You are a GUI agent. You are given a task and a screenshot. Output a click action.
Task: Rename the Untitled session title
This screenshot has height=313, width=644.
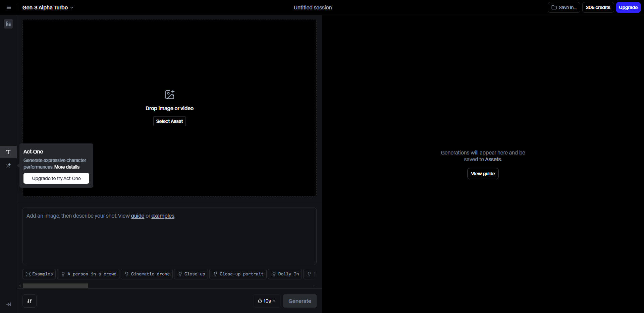pos(313,7)
